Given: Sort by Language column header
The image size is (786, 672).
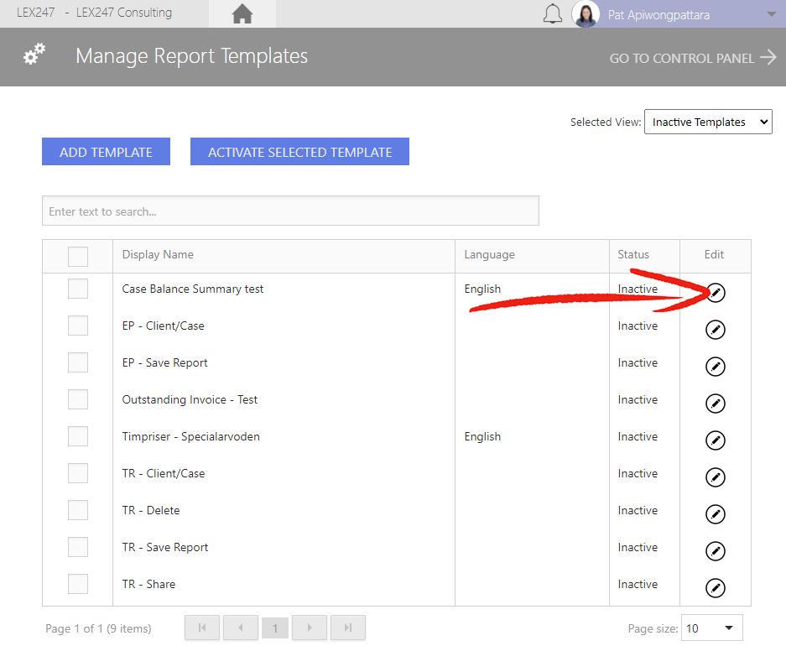Looking at the screenshot, I should click(x=489, y=255).
